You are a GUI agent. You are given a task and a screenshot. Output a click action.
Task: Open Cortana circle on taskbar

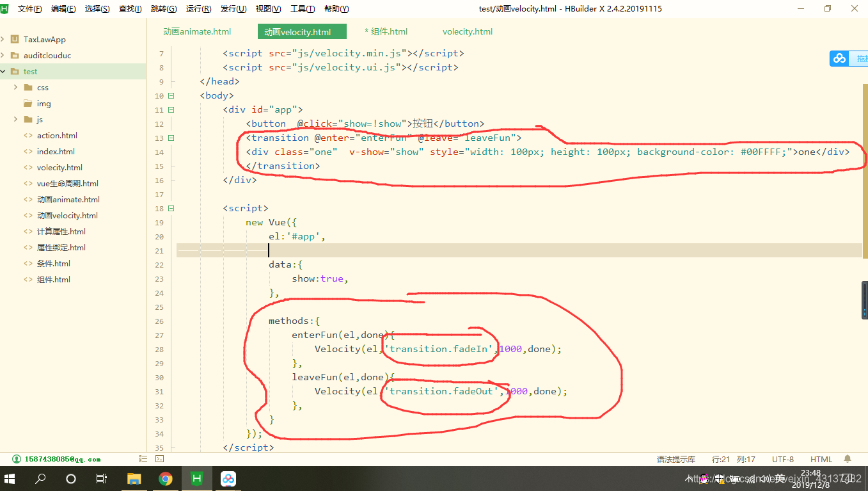coord(71,479)
